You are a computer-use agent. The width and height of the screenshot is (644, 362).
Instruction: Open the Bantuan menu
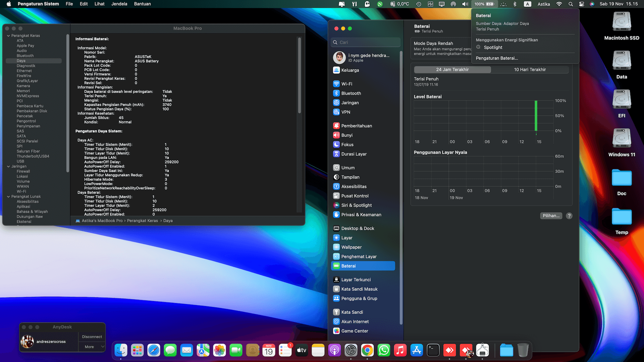[x=143, y=4]
